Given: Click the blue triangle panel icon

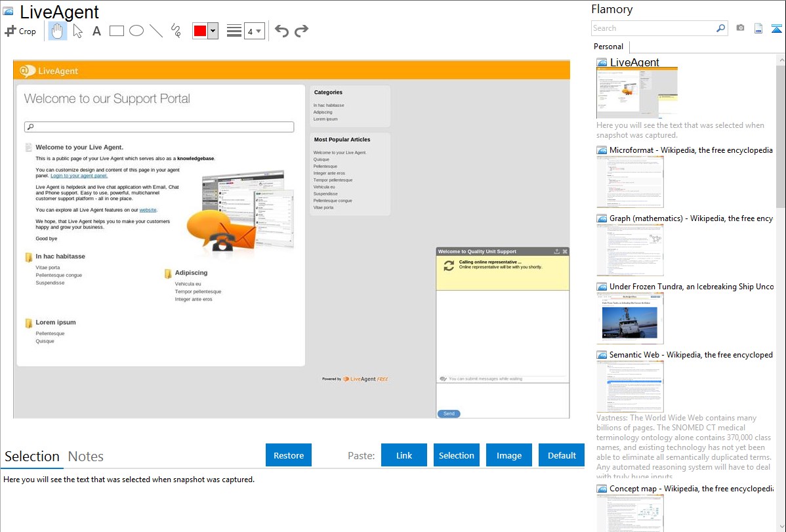Looking at the screenshot, I should 776,28.
